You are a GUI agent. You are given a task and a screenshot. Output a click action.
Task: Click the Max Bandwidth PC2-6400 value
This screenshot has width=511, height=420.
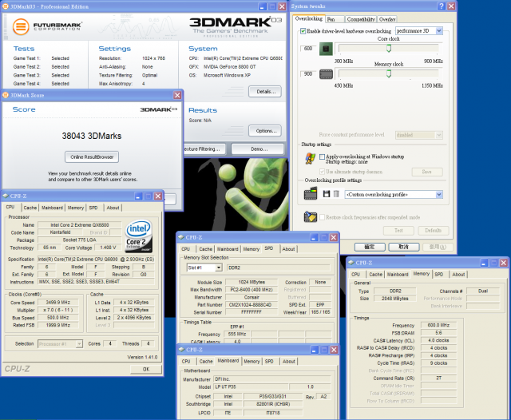coord(251,289)
